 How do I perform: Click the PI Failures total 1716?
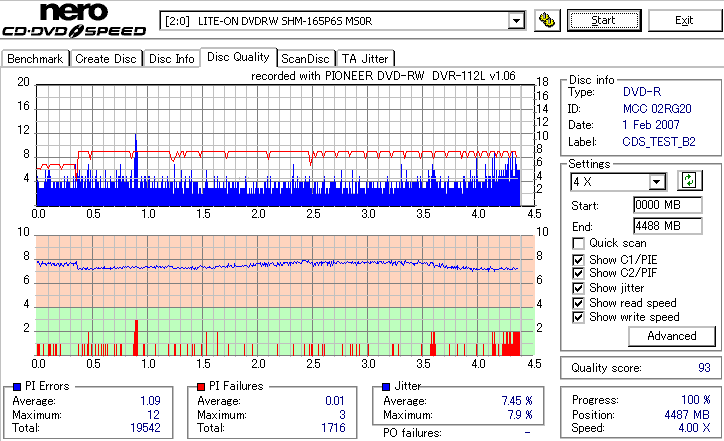click(x=333, y=428)
